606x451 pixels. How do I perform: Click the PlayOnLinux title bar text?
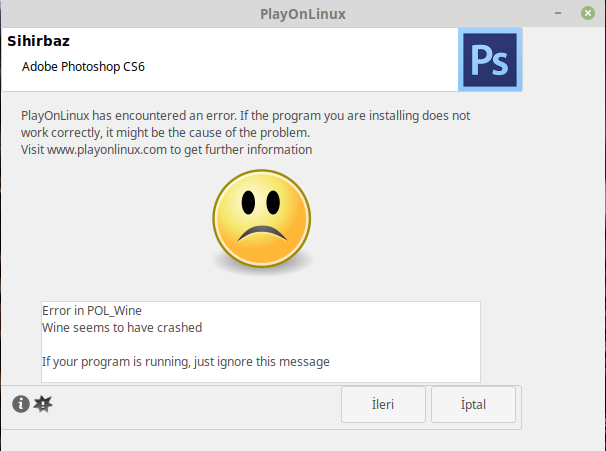303,14
